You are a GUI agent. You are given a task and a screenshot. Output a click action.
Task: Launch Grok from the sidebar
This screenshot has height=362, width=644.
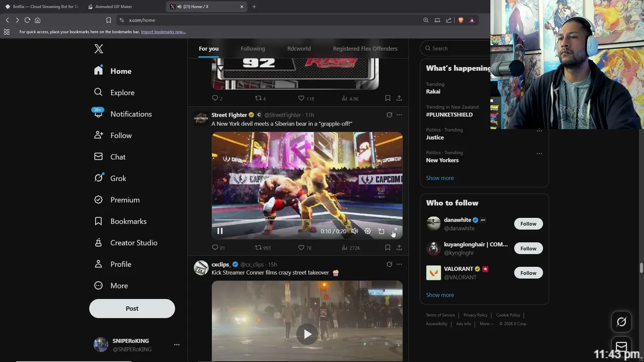point(110,178)
